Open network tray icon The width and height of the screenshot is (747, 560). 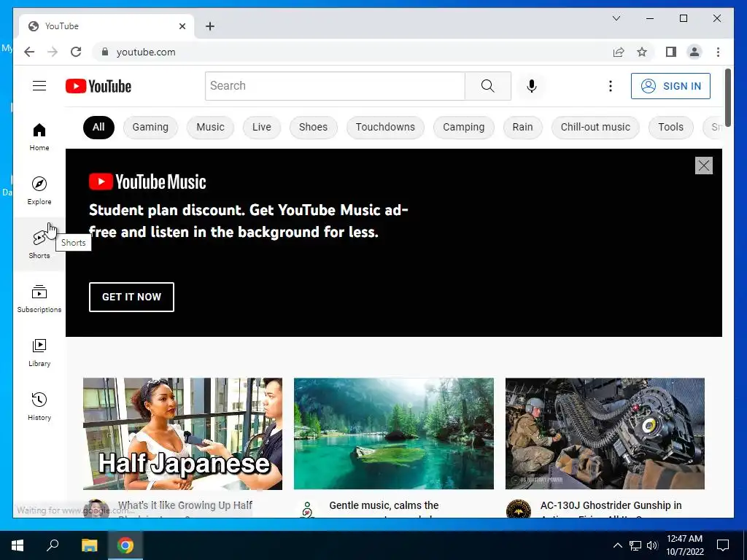(x=635, y=545)
